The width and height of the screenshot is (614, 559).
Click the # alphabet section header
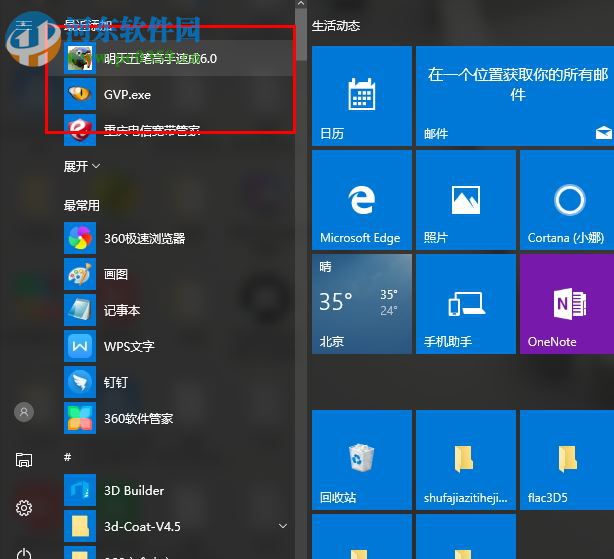68,457
